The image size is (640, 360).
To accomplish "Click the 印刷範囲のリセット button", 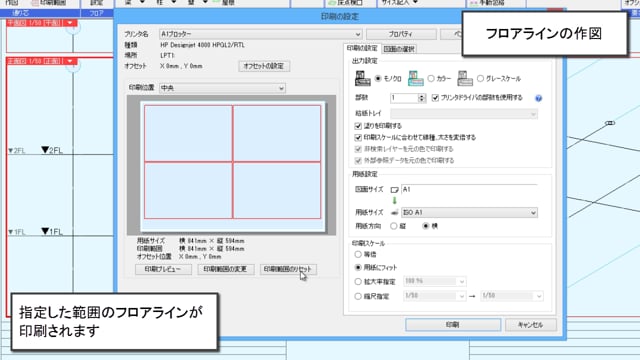I will 288,269.
